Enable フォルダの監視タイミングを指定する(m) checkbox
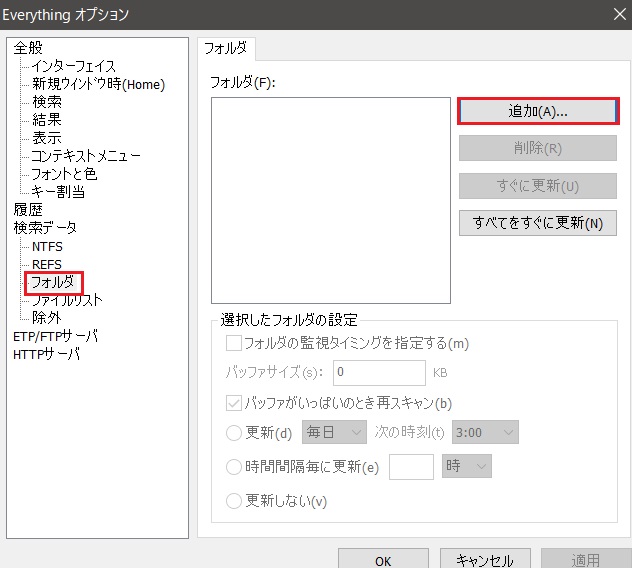 [x=234, y=343]
